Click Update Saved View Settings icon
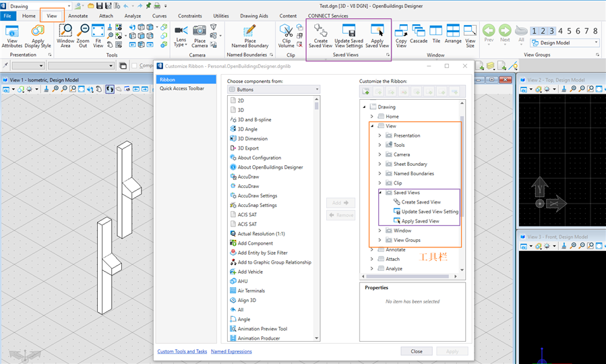 pos(349,36)
